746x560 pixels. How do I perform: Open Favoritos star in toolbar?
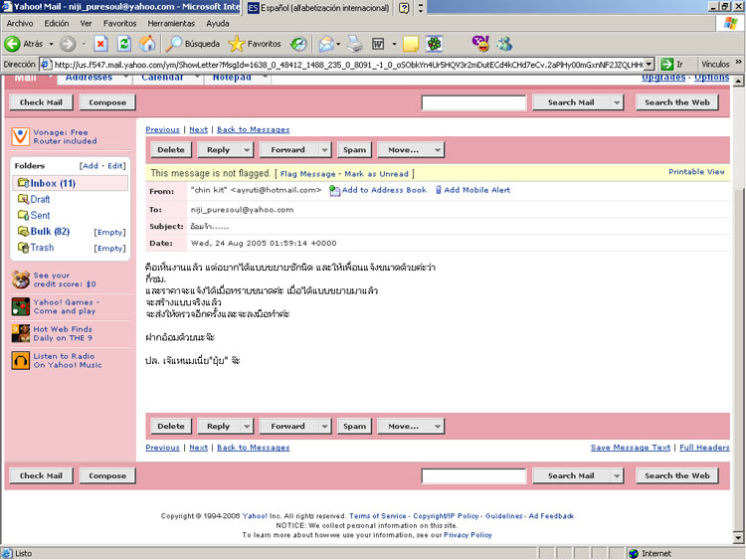pos(255,44)
